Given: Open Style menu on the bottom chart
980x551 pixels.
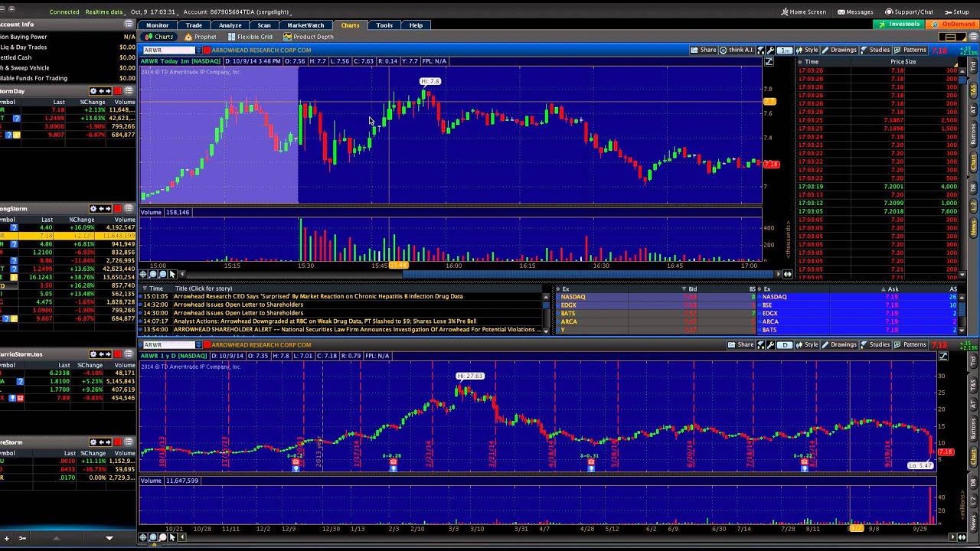Looking at the screenshot, I should [808, 344].
